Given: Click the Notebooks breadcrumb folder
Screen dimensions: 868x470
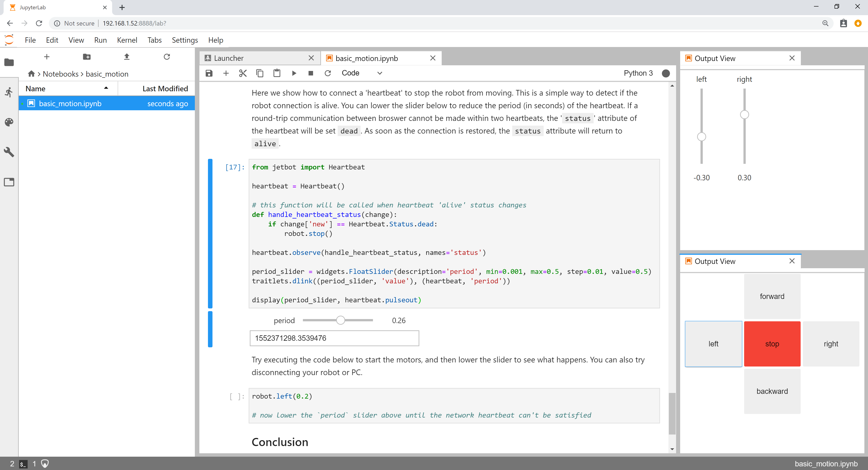Looking at the screenshot, I should pyautogui.click(x=60, y=74).
